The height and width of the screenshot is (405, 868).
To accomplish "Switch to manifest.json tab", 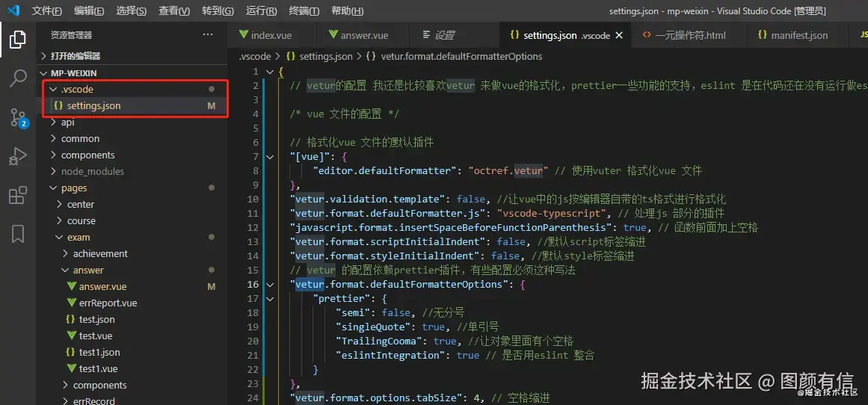I will point(797,35).
